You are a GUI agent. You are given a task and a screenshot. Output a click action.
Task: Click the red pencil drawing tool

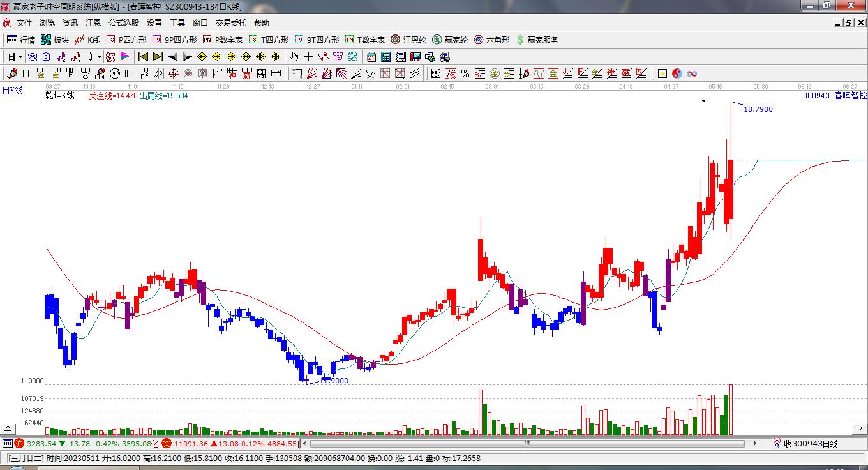11,73
